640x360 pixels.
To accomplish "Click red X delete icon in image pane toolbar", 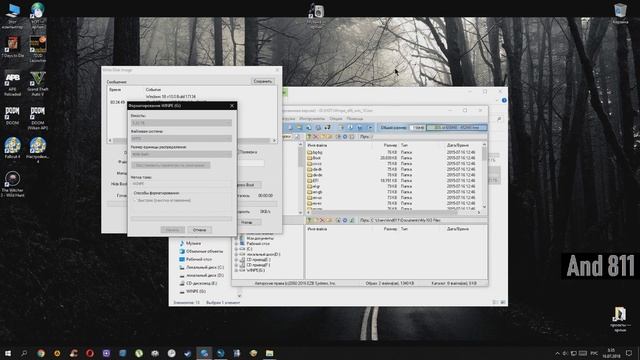I will tap(316, 137).
